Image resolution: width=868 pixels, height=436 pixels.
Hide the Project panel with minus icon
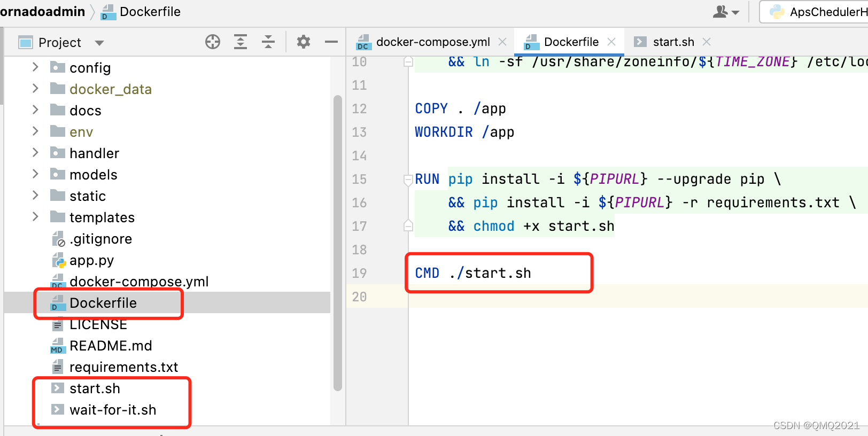point(331,42)
